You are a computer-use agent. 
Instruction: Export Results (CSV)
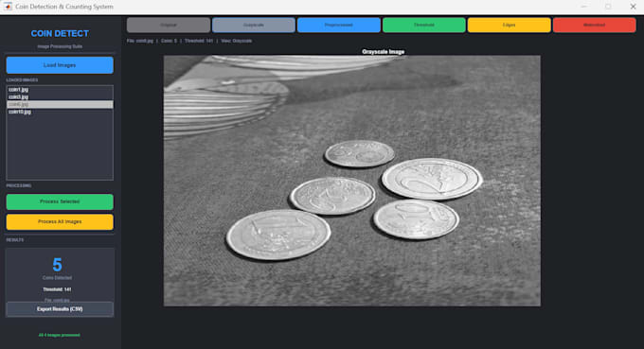[60, 309]
